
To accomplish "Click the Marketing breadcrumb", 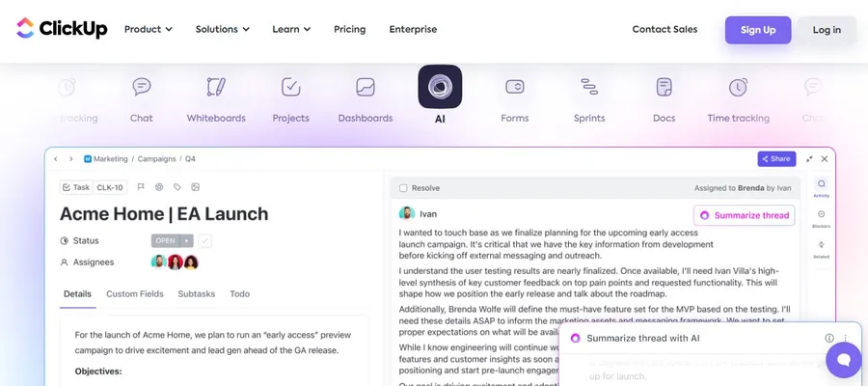I will [108, 158].
